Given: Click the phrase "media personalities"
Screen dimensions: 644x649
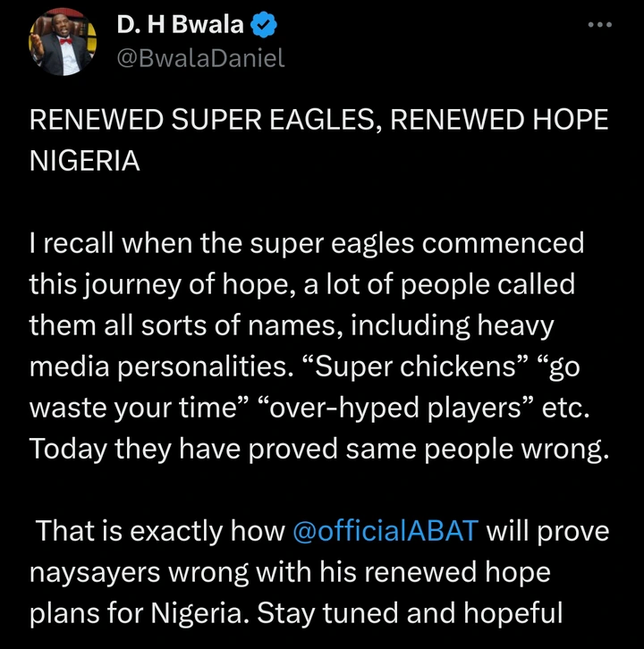Looking at the screenshot, I should pyautogui.click(x=159, y=367).
